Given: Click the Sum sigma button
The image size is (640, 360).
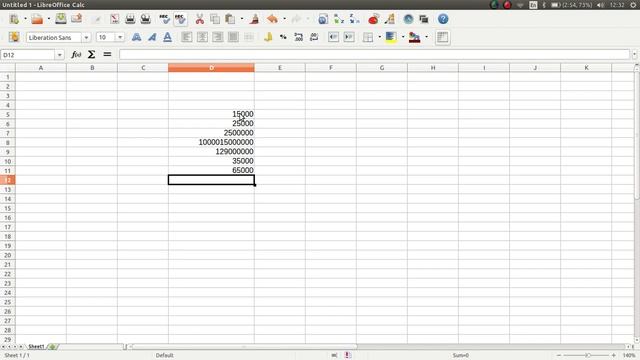Looking at the screenshot, I should pyautogui.click(x=91, y=55).
